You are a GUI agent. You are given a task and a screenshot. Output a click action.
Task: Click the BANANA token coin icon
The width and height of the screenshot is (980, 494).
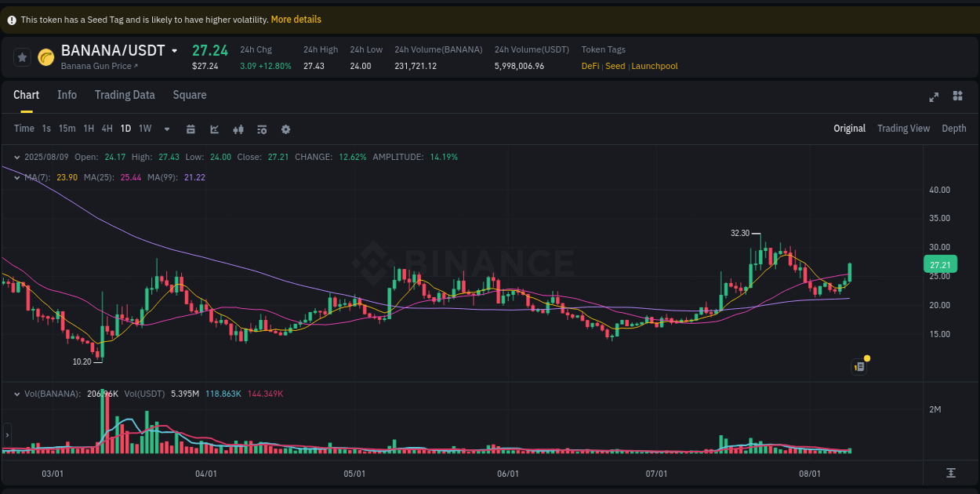pyautogui.click(x=45, y=56)
